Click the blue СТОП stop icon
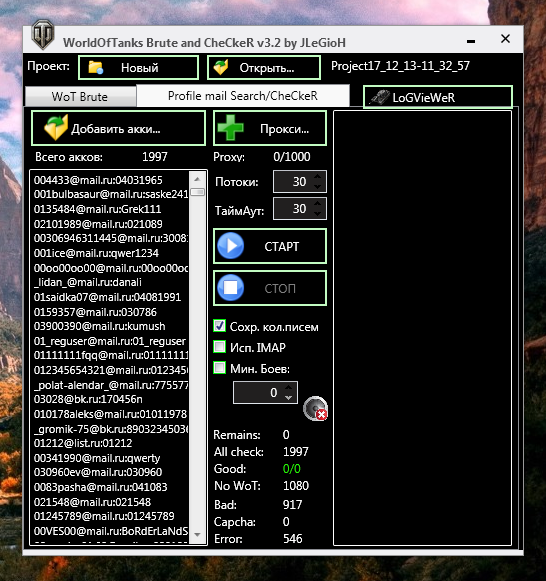 [x=230, y=288]
